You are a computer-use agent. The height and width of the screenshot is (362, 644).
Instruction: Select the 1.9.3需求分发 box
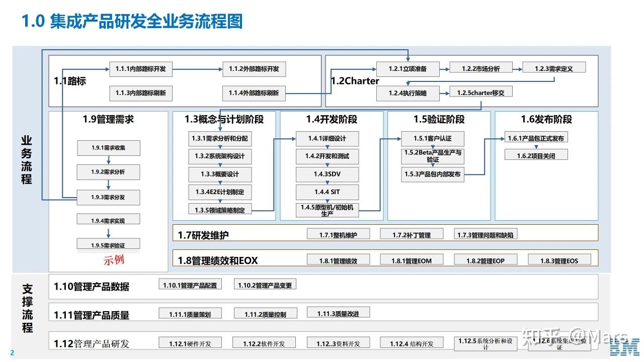pyautogui.click(x=108, y=198)
